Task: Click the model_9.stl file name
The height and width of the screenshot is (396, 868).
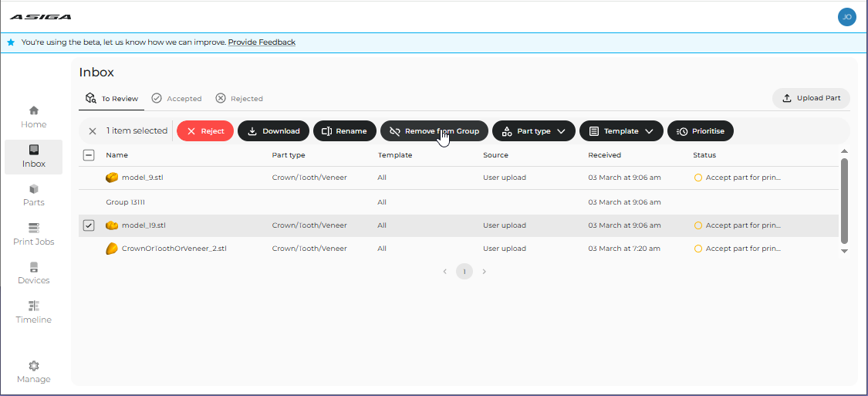Action: tap(144, 178)
